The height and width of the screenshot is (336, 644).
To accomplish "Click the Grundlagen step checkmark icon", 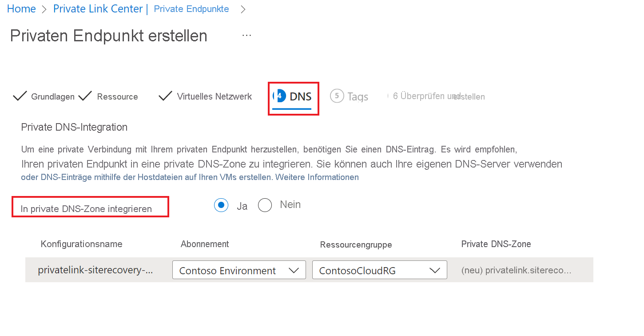I will (20, 96).
